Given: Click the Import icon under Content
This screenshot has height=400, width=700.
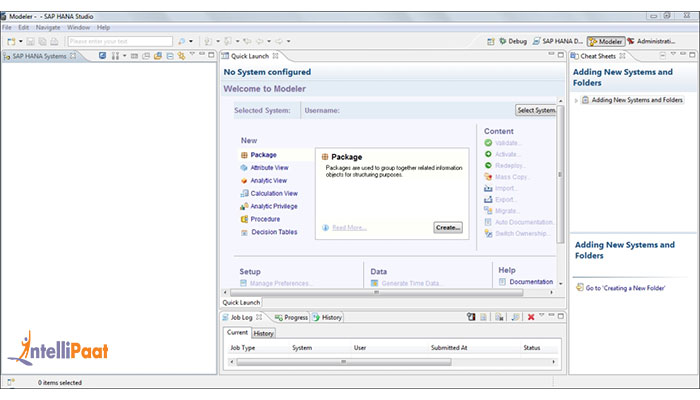Looking at the screenshot, I should tap(488, 188).
